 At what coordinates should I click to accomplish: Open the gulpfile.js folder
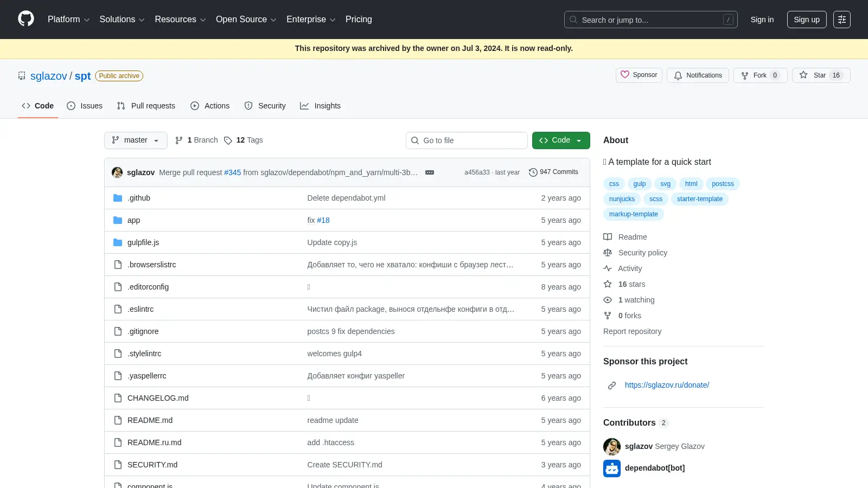[143, 242]
